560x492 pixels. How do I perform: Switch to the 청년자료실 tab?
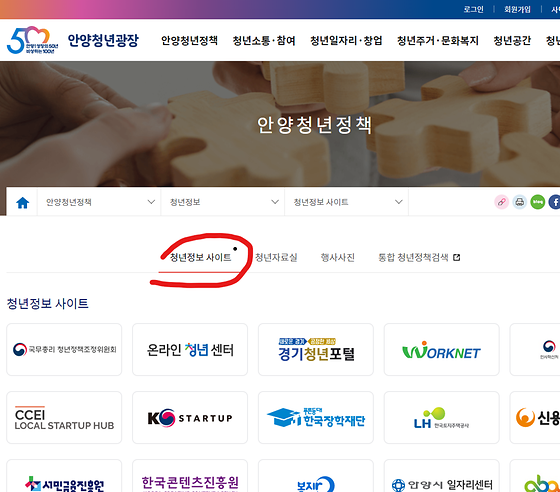(x=276, y=257)
